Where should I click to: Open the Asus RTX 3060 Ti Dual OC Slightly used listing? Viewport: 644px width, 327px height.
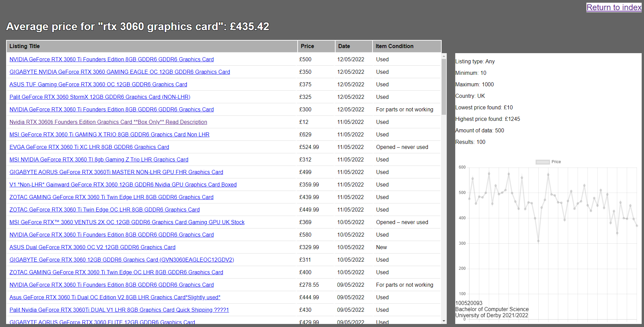[115, 297]
